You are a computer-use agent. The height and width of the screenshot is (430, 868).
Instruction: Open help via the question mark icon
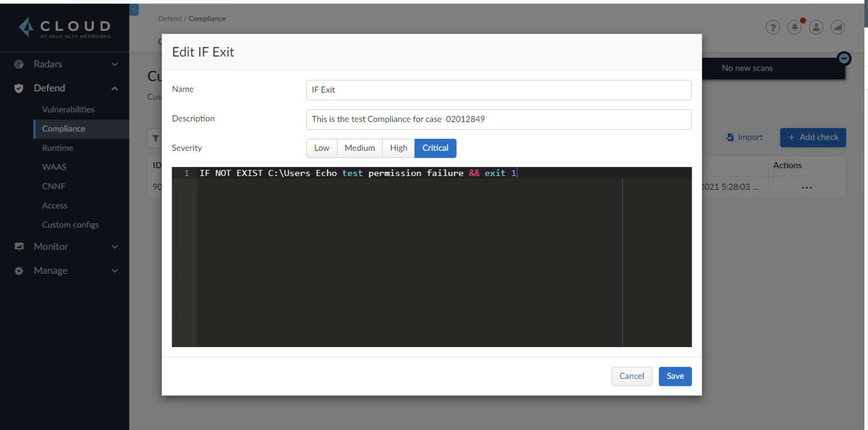pyautogui.click(x=772, y=27)
